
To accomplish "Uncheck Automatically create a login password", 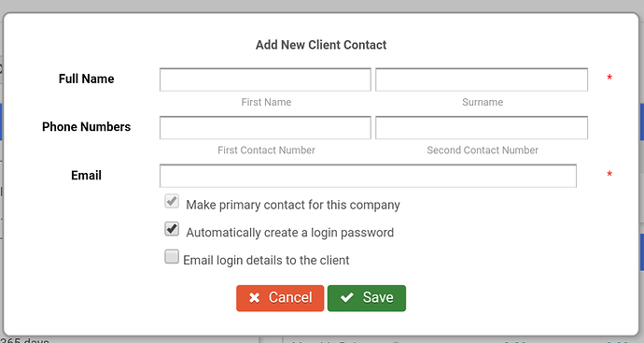I will [x=172, y=229].
